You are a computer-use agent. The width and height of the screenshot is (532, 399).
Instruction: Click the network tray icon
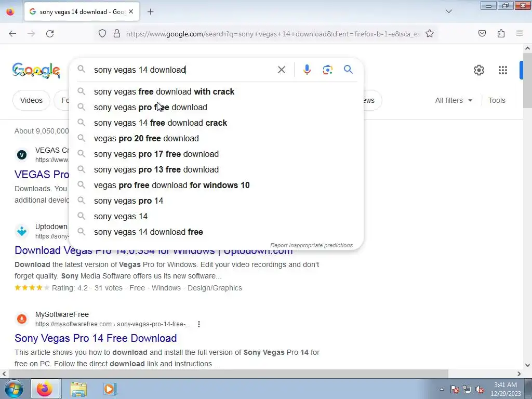[x=467, y=389]
